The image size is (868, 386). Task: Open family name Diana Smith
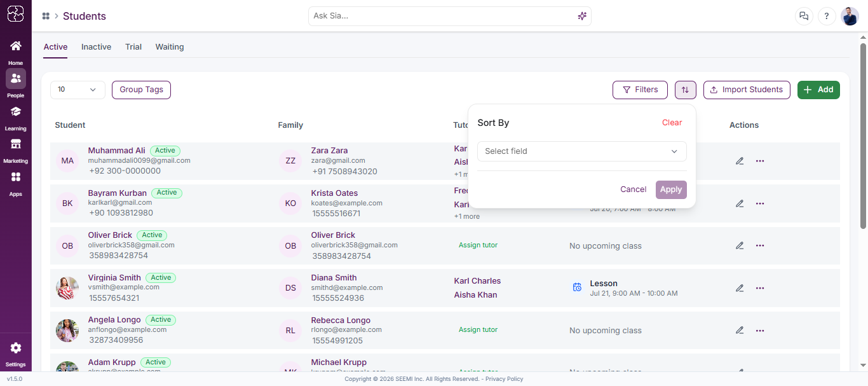click(x=334, y=277)
